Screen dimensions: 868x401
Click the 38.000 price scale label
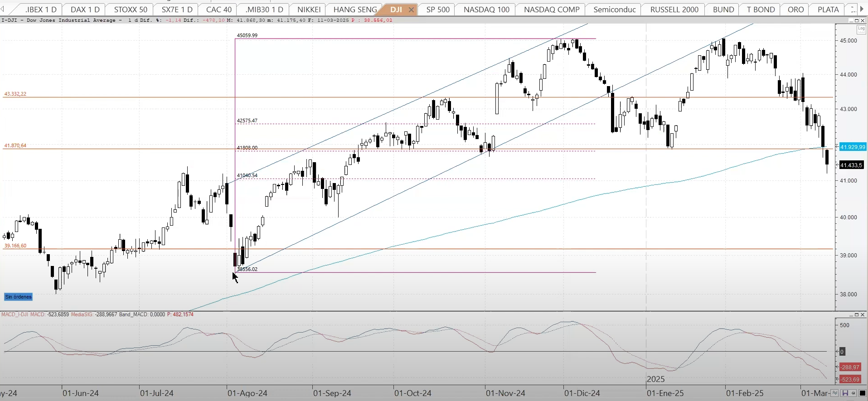click(849, 294)
